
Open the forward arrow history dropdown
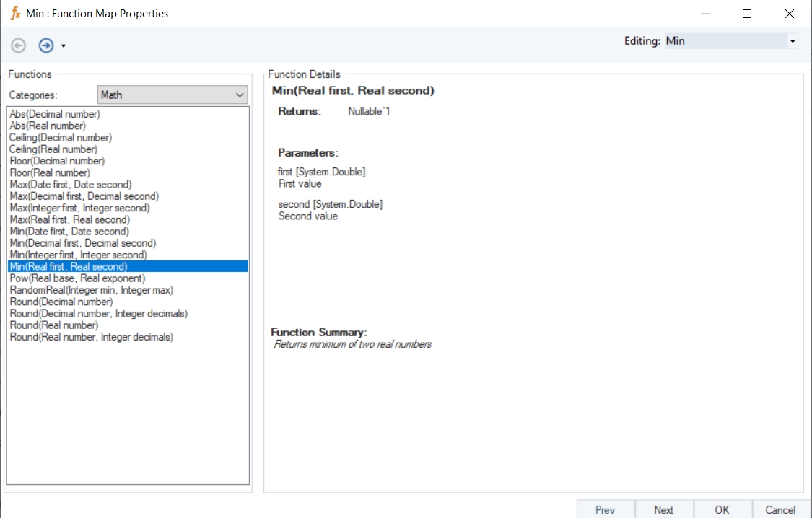[x=64, y=46]
